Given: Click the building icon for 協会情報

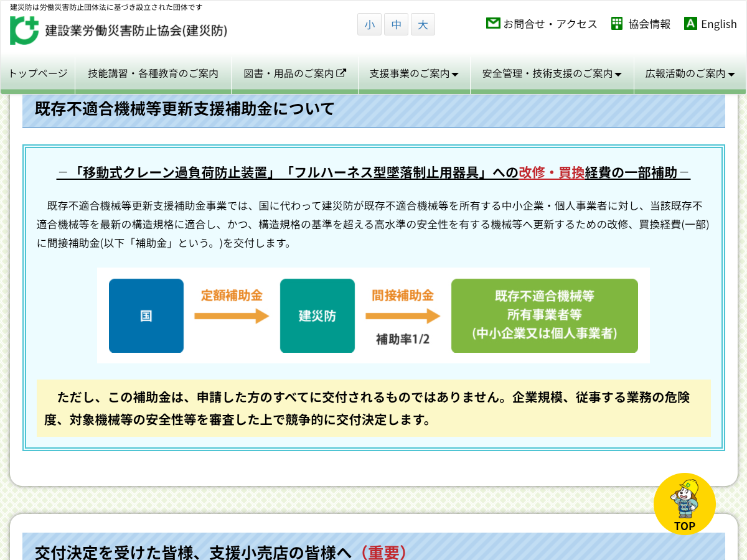Looking at the screenshot, I should (617, 24).
